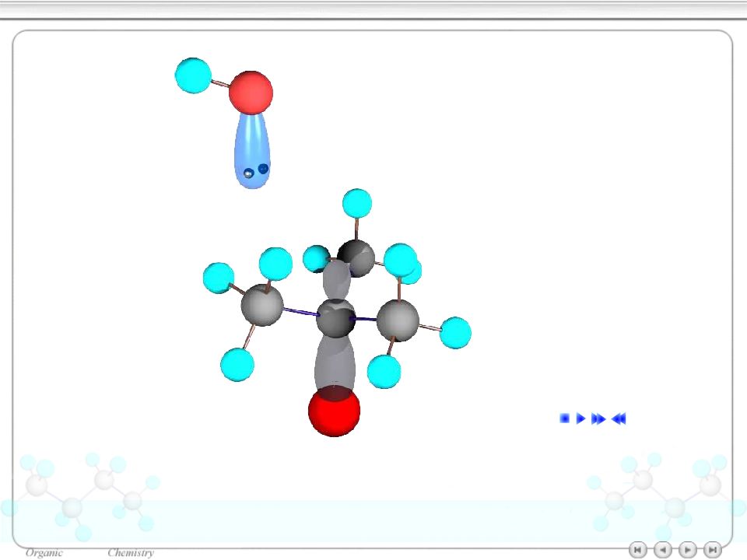Image resolution: width=747 pixels, height=560 pixels.
Task: Go to the next slide with the gray button
Action: click(x=687, y=550)
